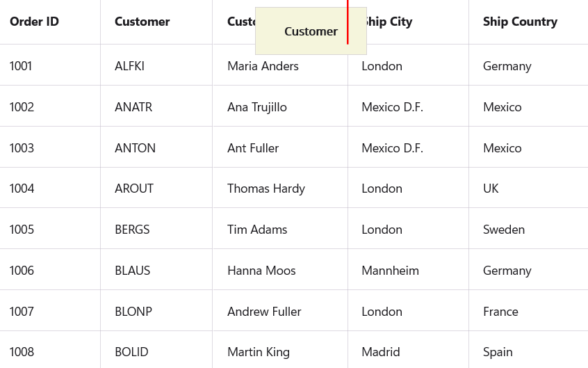Click the Ant Fuller name cell
Screen dimensions: 588x368
click(x=253, y=148)
